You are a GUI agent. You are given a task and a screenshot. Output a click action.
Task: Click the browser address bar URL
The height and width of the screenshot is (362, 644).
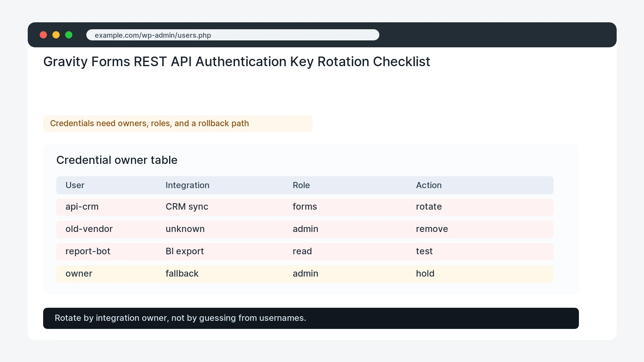233,35
